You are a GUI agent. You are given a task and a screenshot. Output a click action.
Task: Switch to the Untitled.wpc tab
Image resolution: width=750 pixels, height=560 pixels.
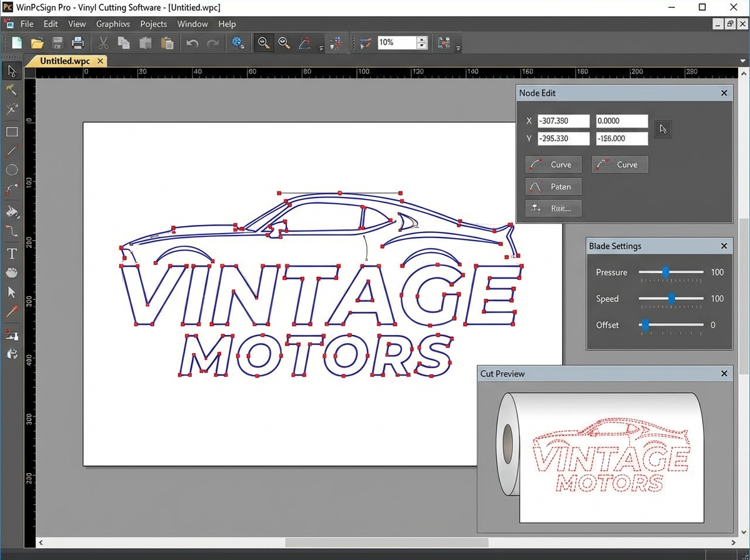pyautogui.click(x=64, y=61)
